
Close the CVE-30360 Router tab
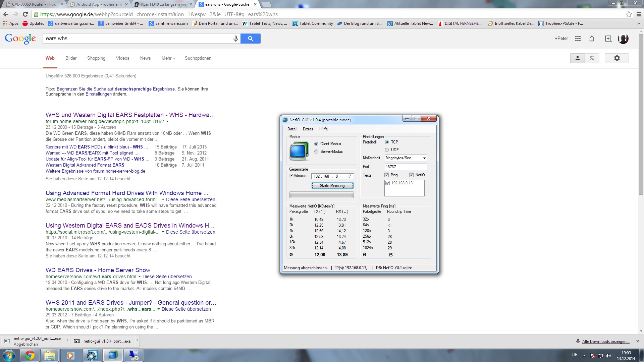coord(62,4)
